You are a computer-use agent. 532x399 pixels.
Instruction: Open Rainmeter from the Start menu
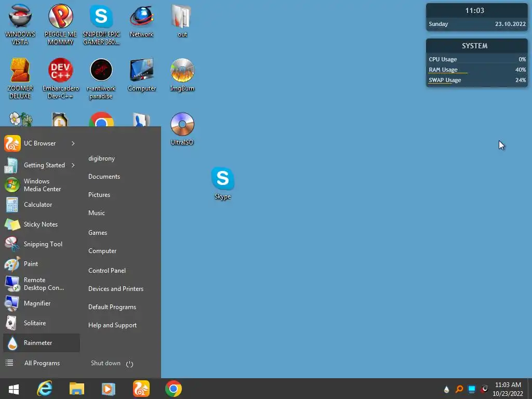42,343
